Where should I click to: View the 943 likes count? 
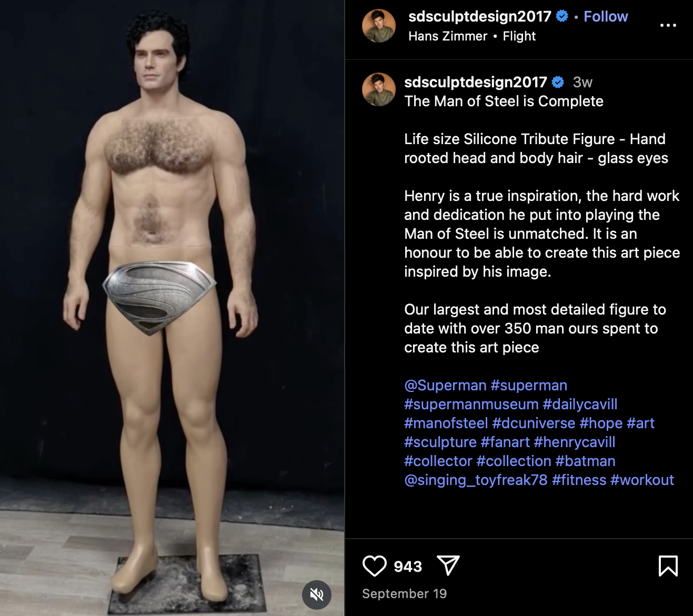[408, 567]
